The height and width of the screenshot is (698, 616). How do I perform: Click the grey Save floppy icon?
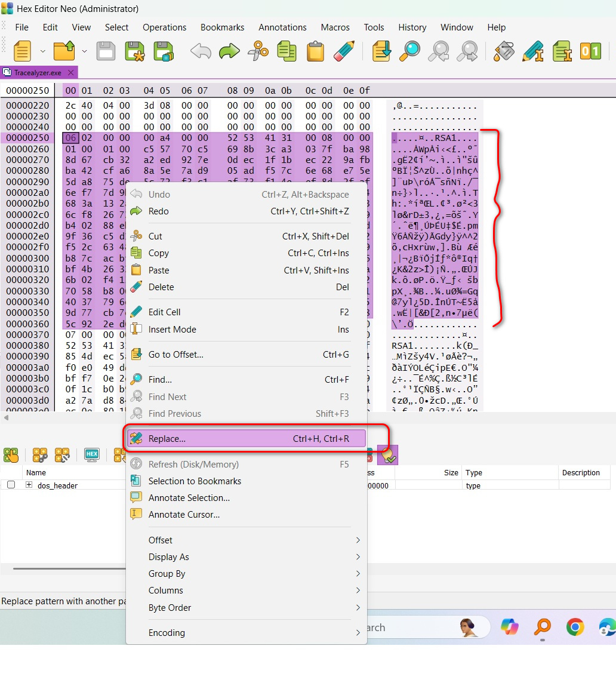point(106,51)
